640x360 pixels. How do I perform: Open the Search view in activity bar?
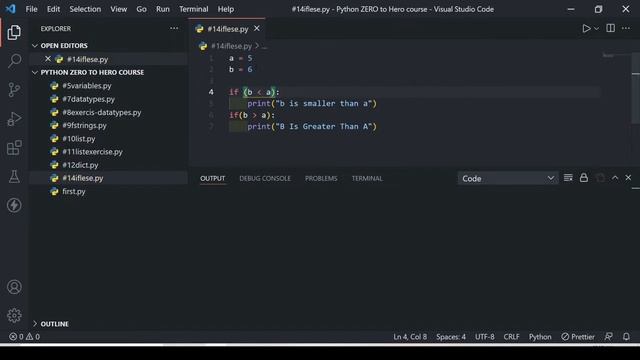(14, 61)
